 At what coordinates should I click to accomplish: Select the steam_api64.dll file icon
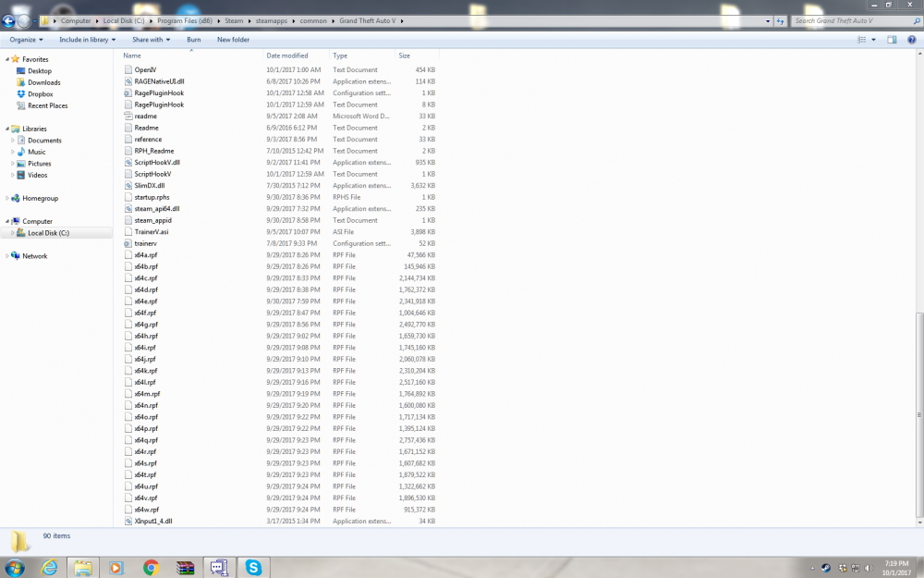[x=128, y=208]
